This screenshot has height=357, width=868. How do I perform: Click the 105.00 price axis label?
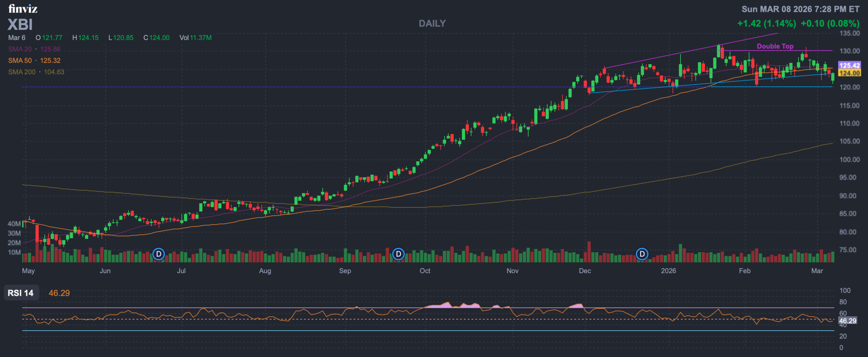click(x=850, y=141)
